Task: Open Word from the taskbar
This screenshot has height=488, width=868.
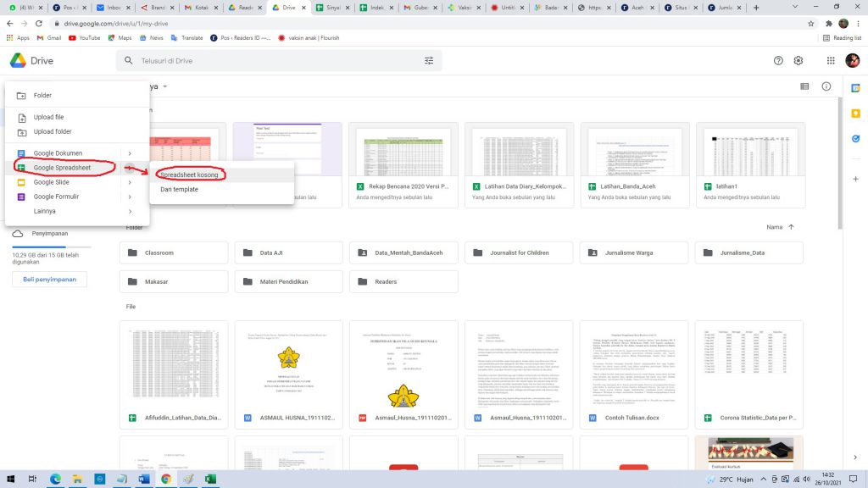Action: 144,480
